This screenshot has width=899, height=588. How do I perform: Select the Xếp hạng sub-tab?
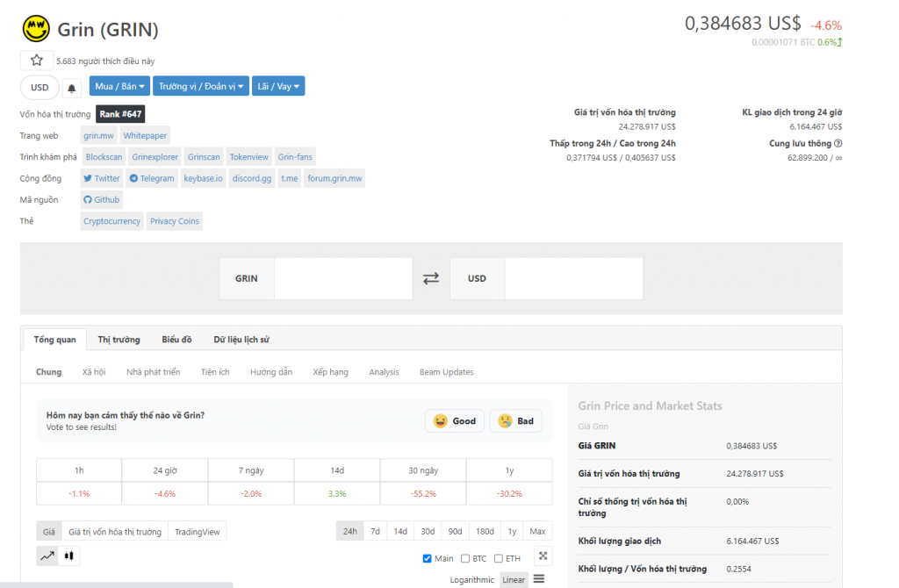click(x=330, y=372)
